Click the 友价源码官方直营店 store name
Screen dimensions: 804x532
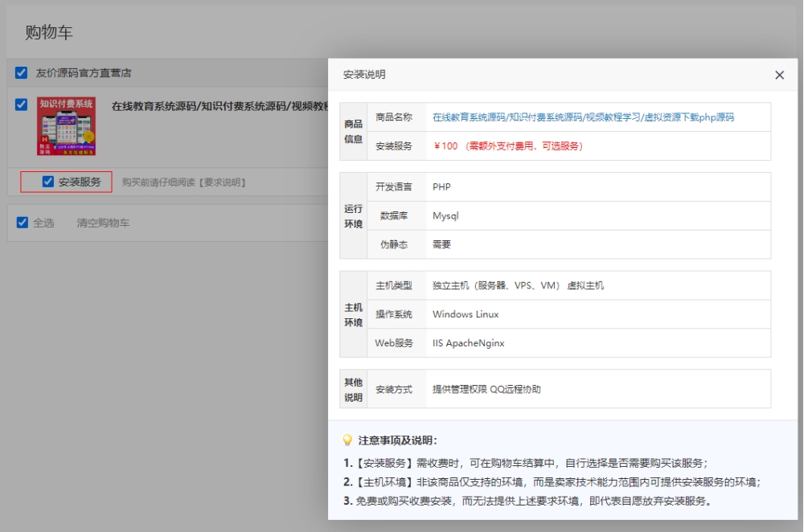click(x=83, y=73)
